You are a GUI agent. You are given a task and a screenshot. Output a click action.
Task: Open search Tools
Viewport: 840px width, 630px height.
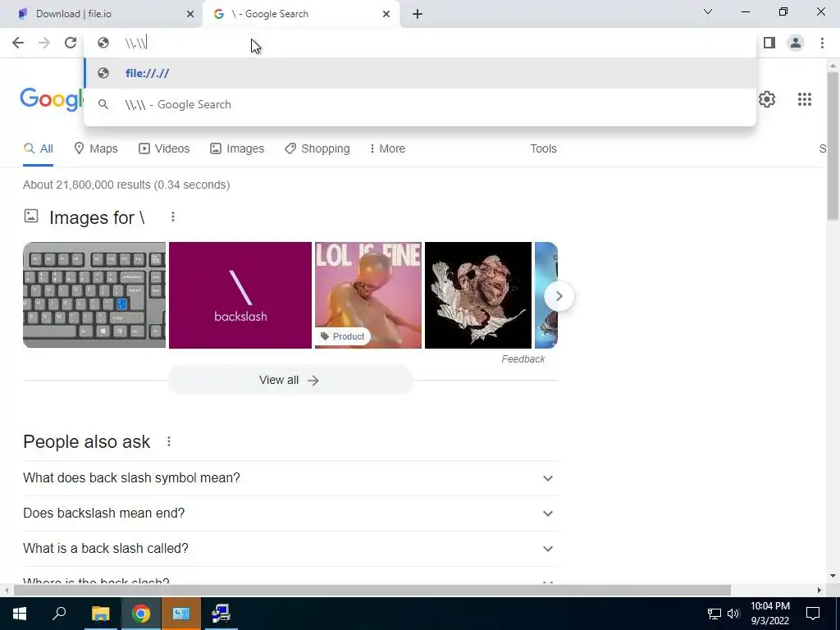click(543, 149)
